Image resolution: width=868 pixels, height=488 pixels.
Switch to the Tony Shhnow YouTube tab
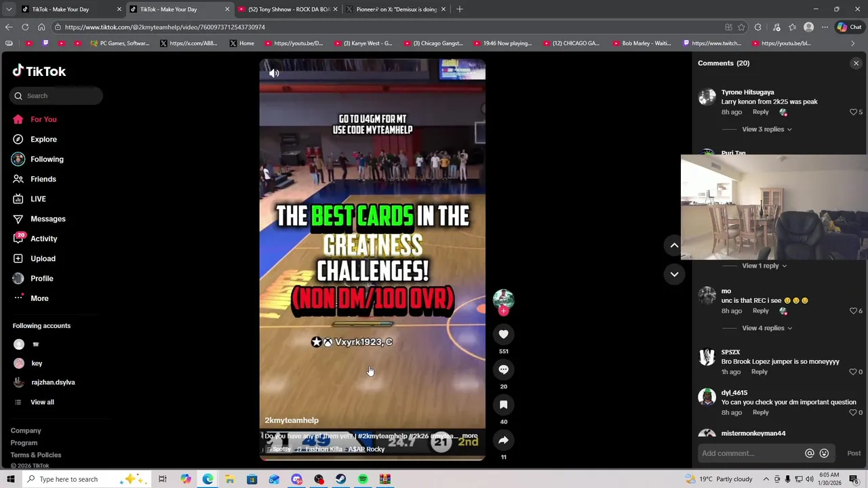287,9
